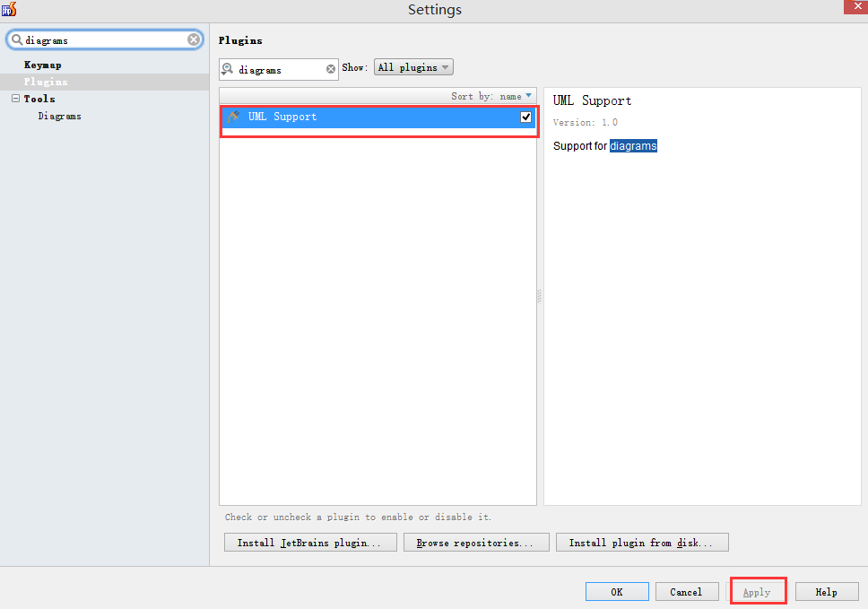Select Keymap in the settings tree
The height and width of the screenshot is (609, 868).
(x=43, y=65)
